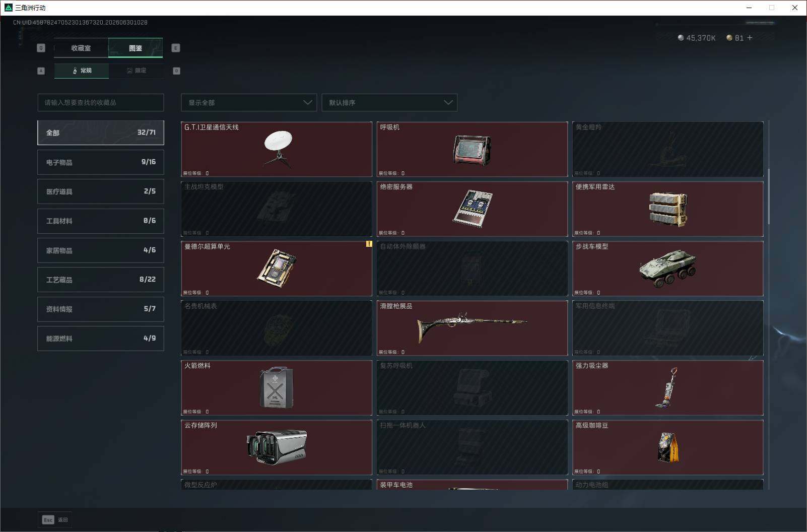This screenshot has height=532, width=807.
Task: Open the 呼吸机 ventilator item
Action: point(472,149)
